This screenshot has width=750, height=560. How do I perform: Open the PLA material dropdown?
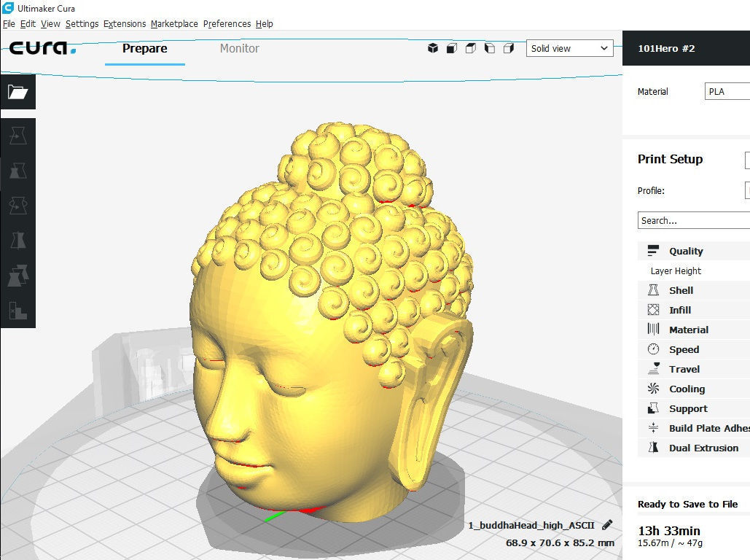[727, 91]
